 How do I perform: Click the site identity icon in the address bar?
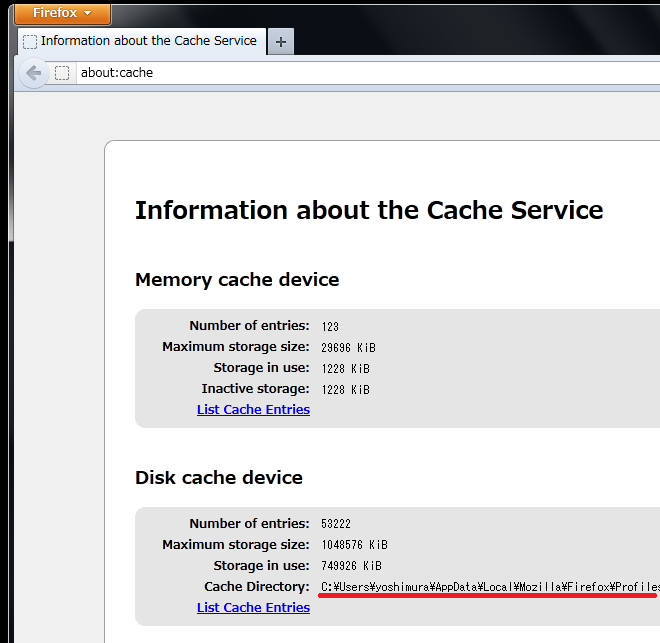tap(62, 73)
